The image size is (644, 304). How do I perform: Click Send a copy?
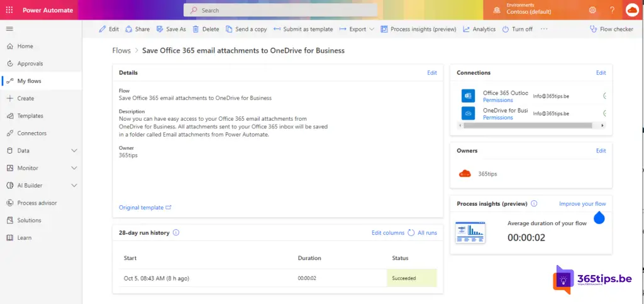247,29
